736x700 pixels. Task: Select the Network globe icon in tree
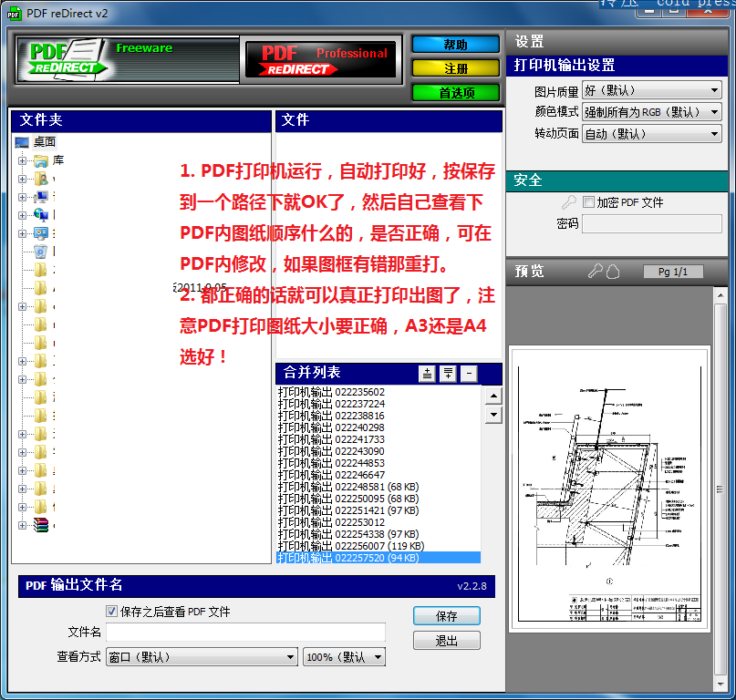41,215
